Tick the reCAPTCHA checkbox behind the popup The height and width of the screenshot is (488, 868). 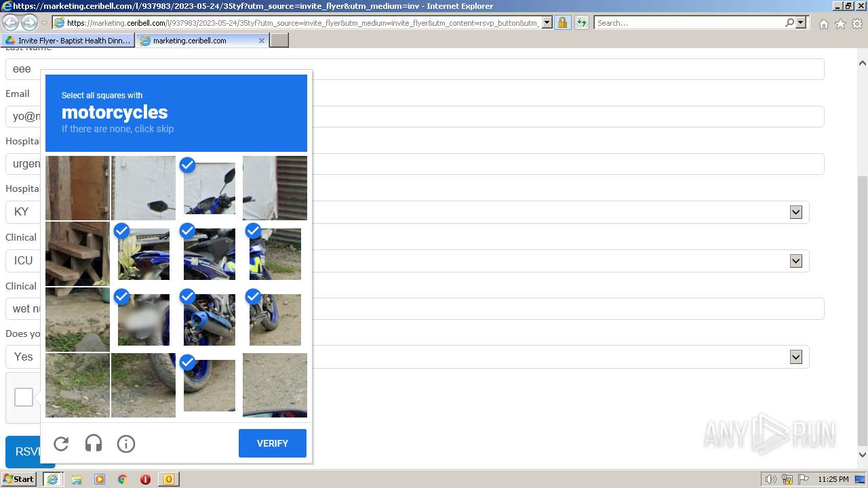24,397
